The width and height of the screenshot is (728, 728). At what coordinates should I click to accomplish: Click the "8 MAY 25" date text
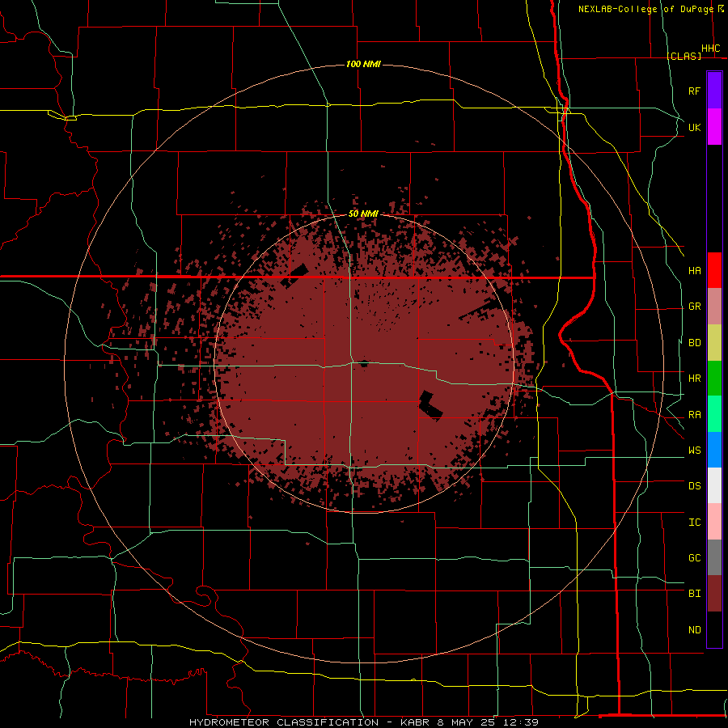pos(469,722)
